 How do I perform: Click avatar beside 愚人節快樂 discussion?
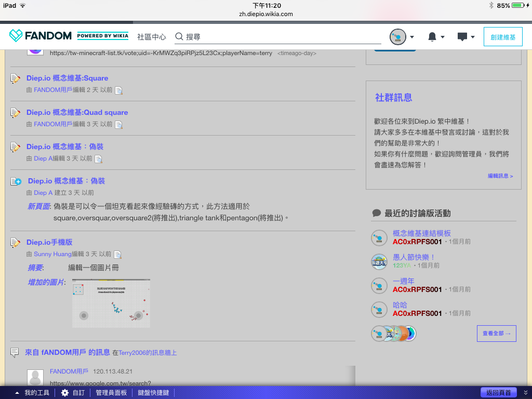[x=379, y=262]
